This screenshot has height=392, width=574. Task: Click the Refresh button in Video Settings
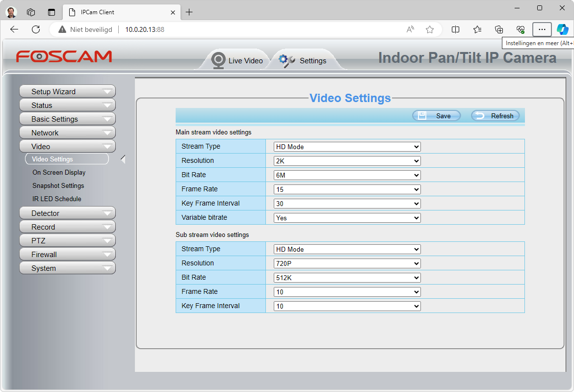pos(495,116)
